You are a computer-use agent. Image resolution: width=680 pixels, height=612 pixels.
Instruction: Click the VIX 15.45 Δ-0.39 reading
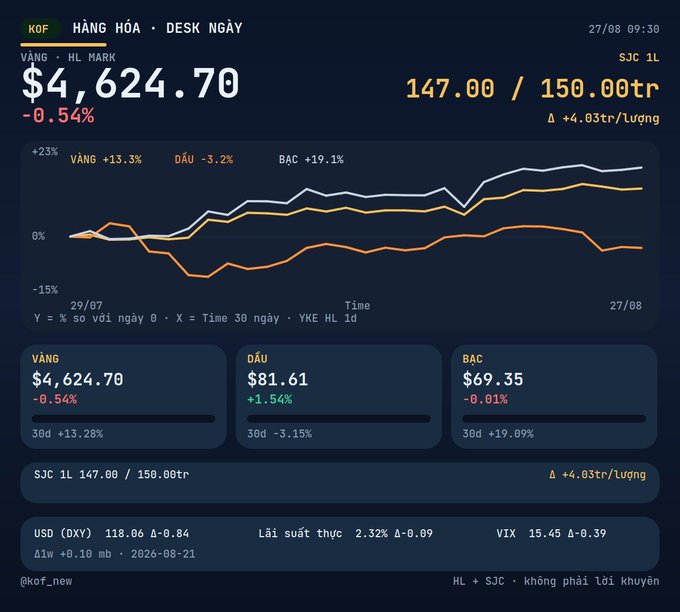click(551, 533)
